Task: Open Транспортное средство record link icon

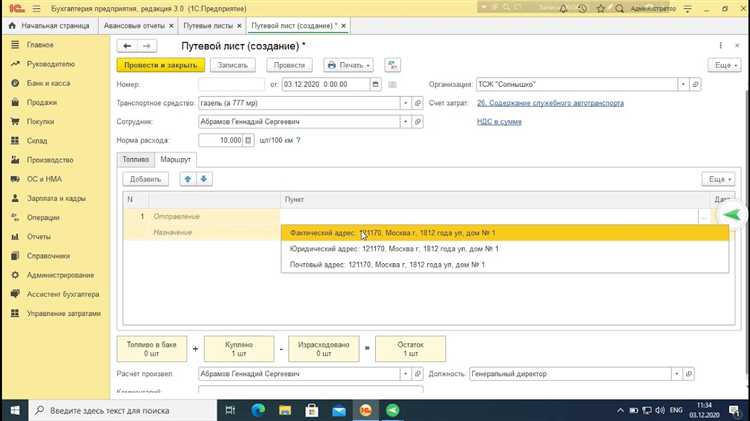Action: (418, 103)
